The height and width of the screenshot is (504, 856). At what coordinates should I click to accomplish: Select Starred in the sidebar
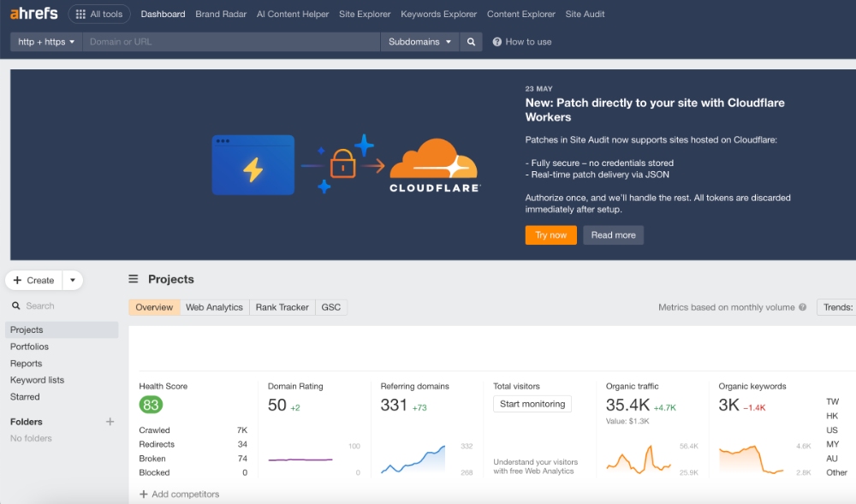pos(25,396)
